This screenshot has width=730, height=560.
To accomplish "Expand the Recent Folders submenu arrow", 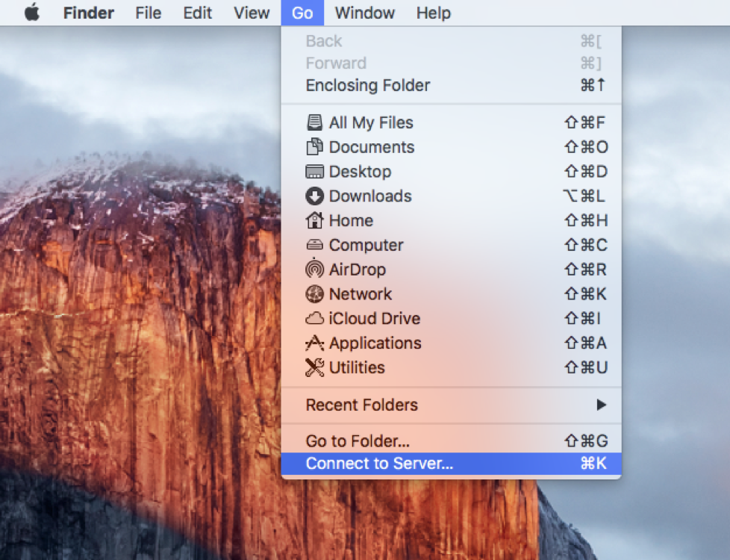I will point(602,405).
